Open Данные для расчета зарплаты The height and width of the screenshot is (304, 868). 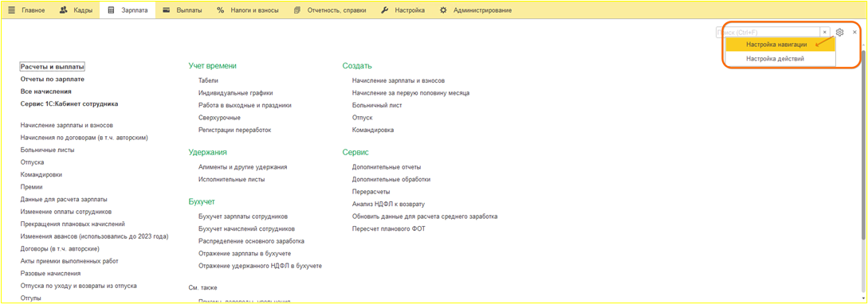point(64,199)
